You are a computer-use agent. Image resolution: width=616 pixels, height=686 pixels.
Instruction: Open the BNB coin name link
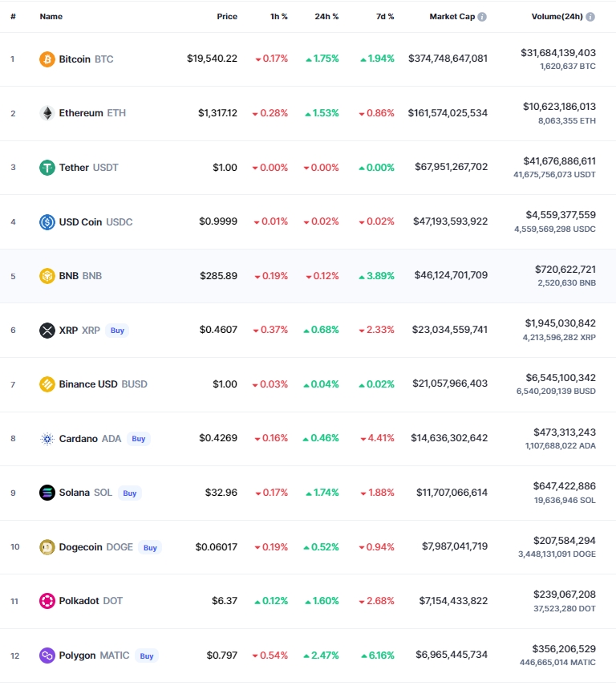click(x=71, y=276)
